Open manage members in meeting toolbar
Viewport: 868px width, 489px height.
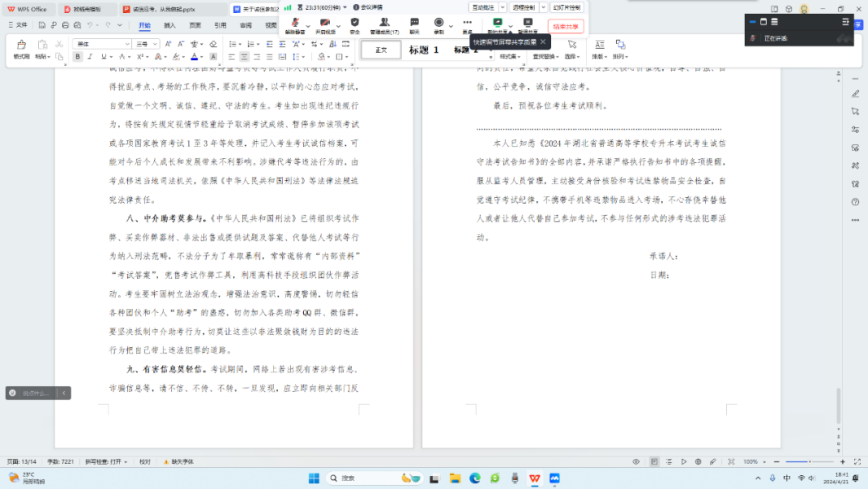coord(384,24)
